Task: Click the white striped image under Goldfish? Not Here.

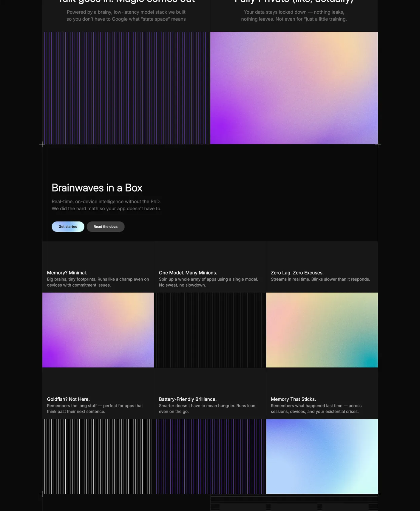Action: coord(98,456)
